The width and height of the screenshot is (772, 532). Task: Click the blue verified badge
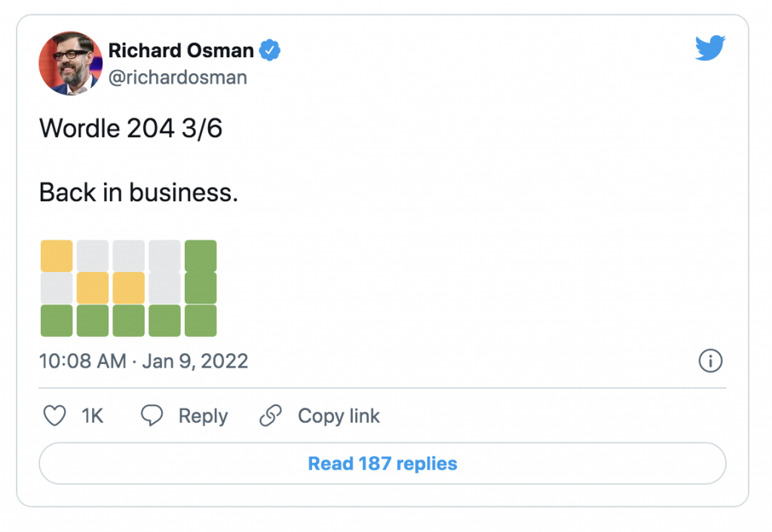point(270,50)
